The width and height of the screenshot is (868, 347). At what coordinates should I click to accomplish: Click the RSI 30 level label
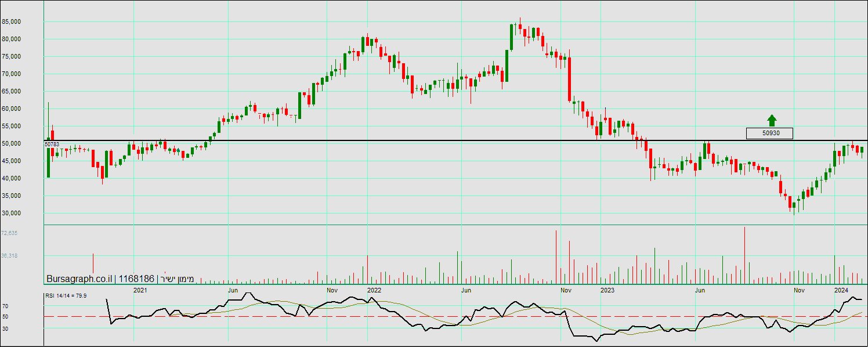(5, 328)
